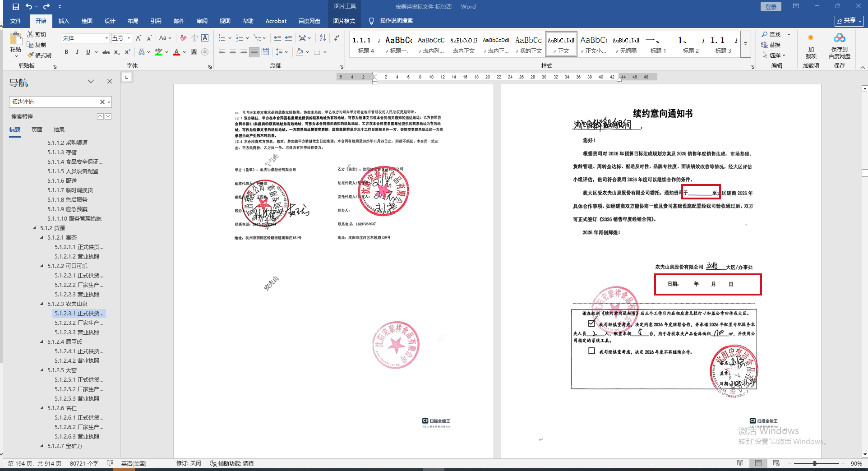Adjust the zoom slider handle
Image resolution: width=868 pixels, height=471 pixels.
815,463
